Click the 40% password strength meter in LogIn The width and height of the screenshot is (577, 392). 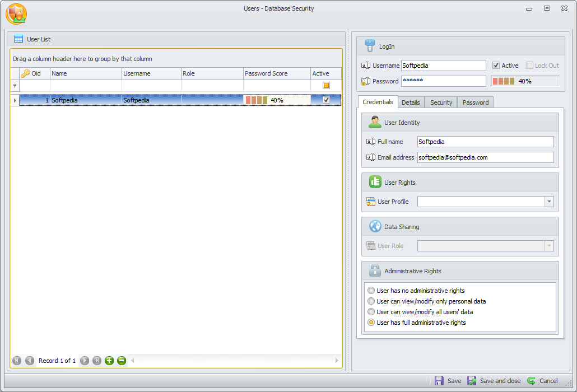pos(525,81)
